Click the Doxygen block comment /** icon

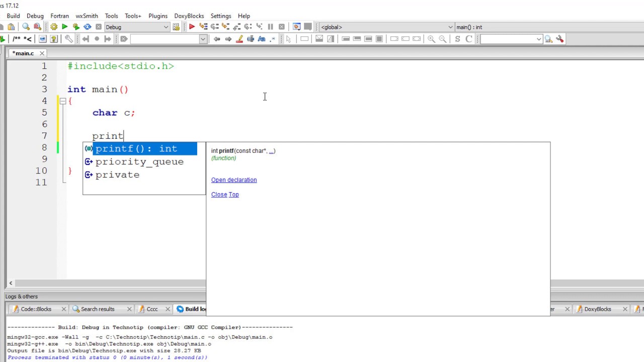coord(17,39)
